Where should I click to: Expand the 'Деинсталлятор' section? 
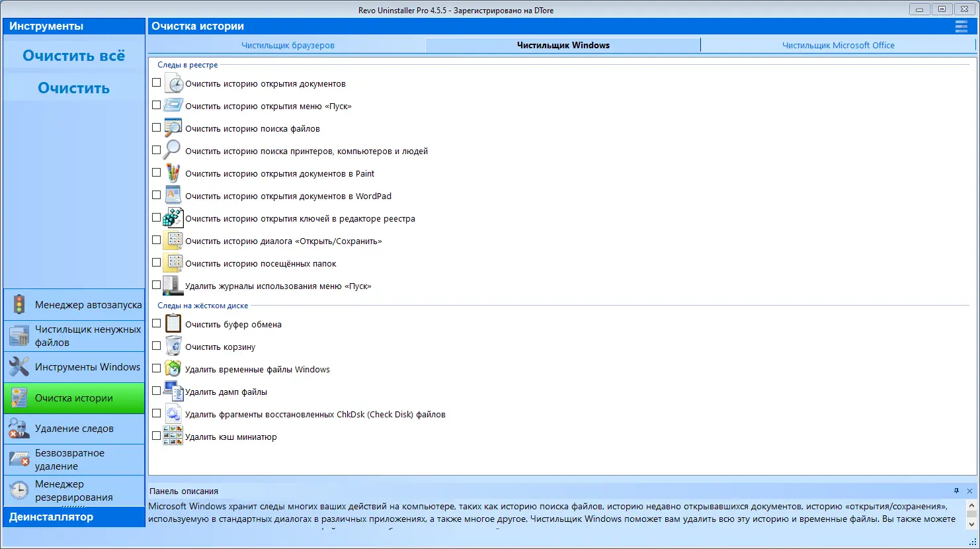pos(74,517)
